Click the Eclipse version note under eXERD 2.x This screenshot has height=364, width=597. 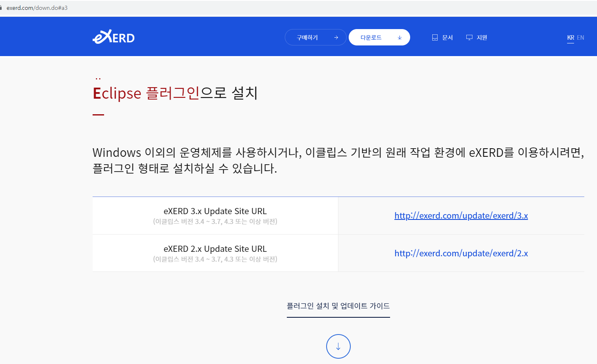[x=215, y=259]
